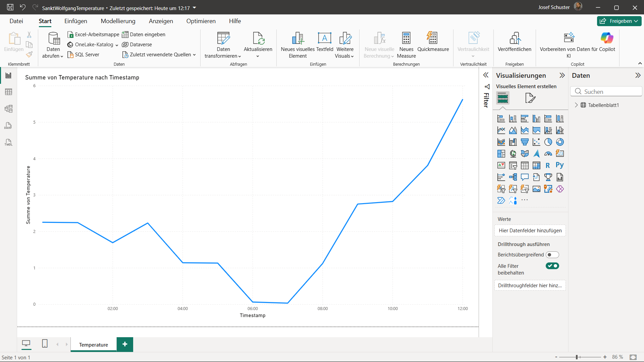
Task: Open the Einfügen ribbon tab
Action: pos(76,21)
